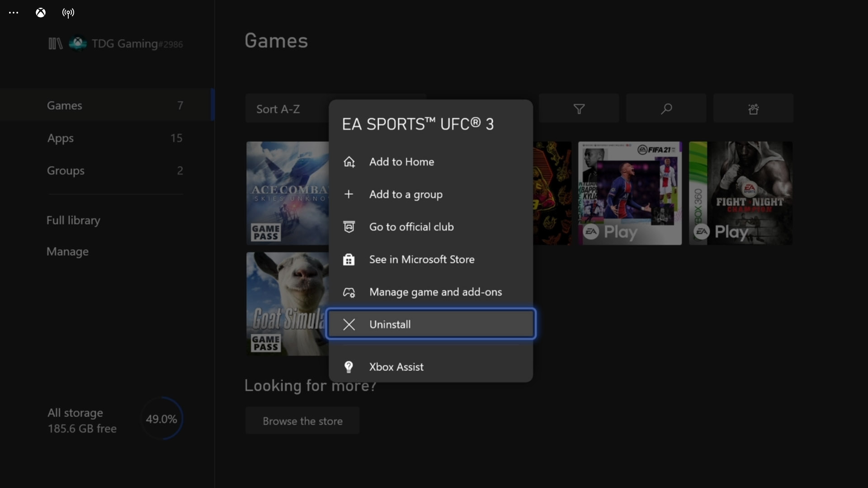The height and width of the screenshot is (488, 868).
Task: Click the Uninstall X icon in the context menu
Action: [x=349, y=324]
